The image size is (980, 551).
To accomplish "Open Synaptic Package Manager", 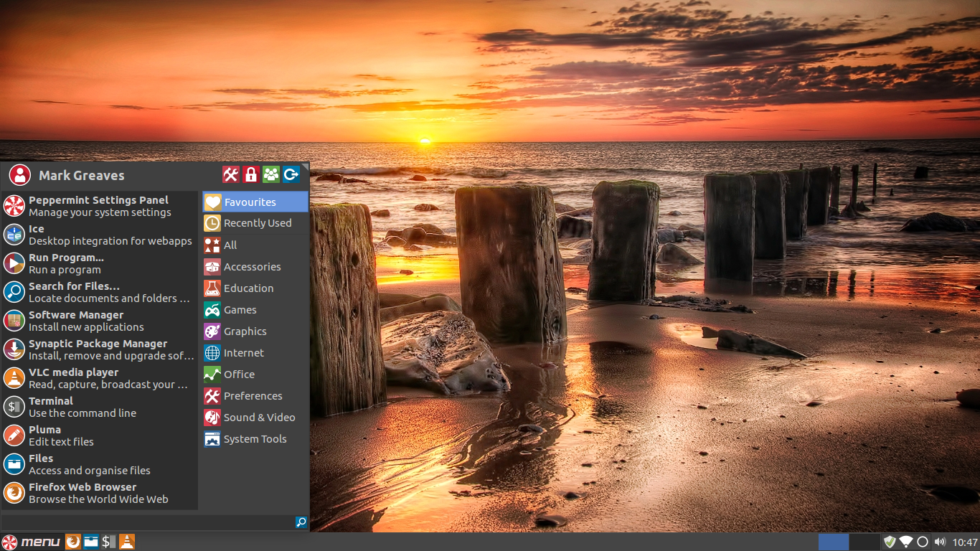I will 100,349.
